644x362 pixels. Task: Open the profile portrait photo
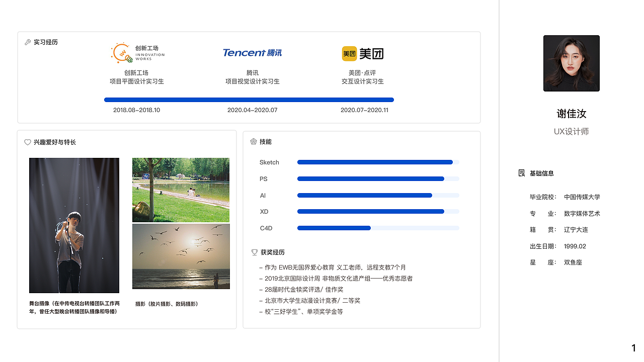(x=572, y=63)
